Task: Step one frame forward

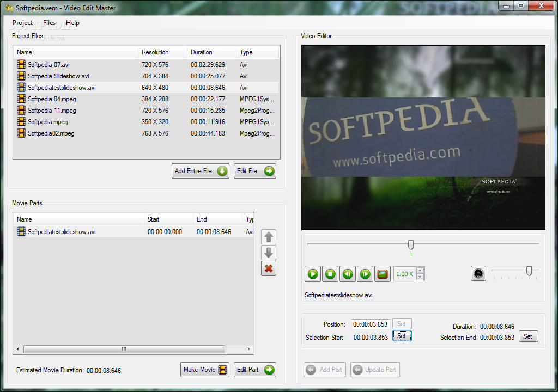Action: click(x=365, y=274)
